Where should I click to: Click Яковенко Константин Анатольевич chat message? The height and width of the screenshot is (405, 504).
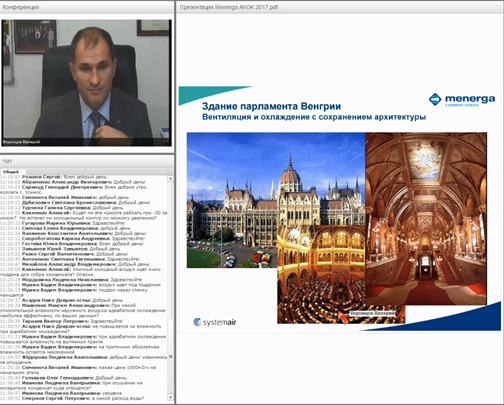(x=73, y=233)
